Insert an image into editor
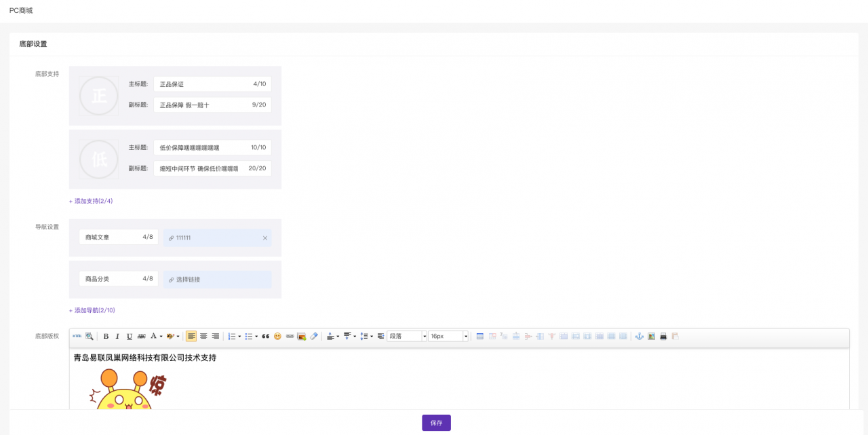Screen dimensions: 868x435 pyautogui.click(x=302, y=336)
